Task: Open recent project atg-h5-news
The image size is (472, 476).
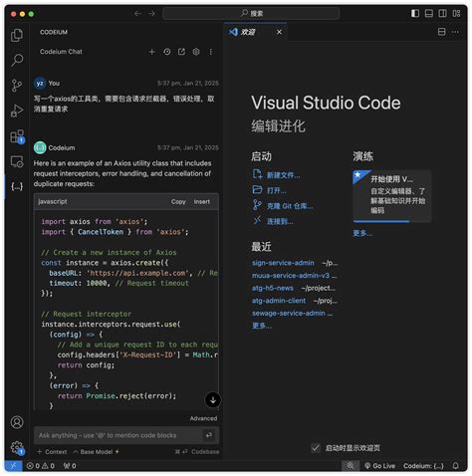Action: (x=273, y=288)
